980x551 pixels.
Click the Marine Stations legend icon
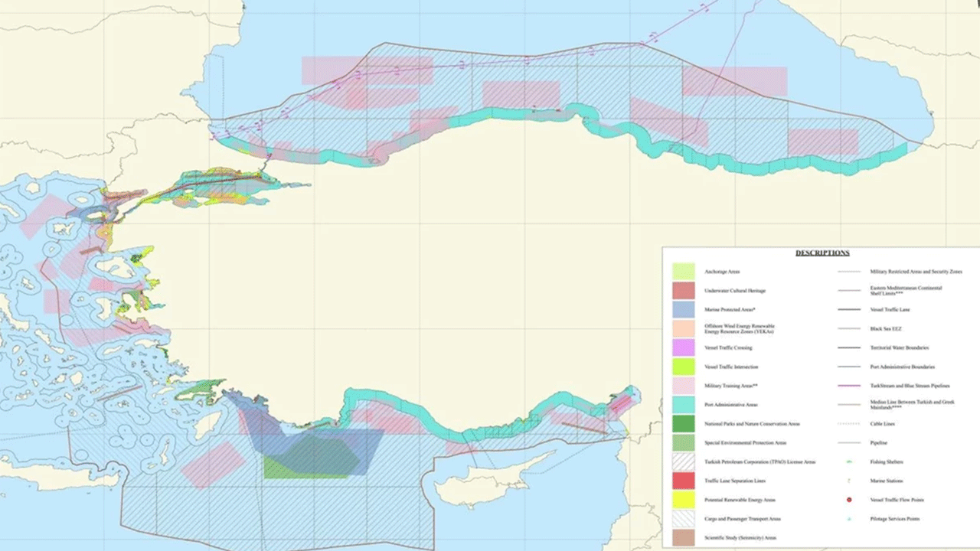point(850,481)
